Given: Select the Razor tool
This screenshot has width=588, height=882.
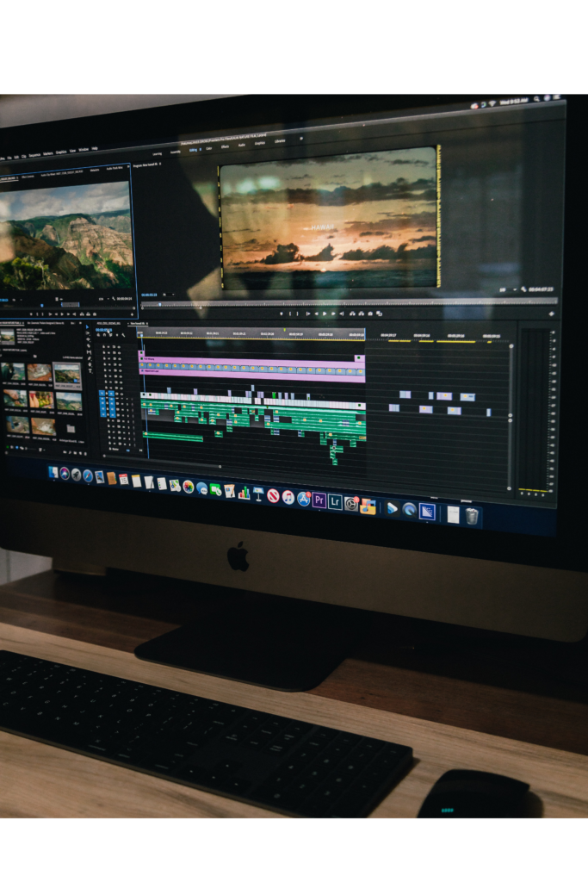Looking at the screenshot, I should 89,345.
